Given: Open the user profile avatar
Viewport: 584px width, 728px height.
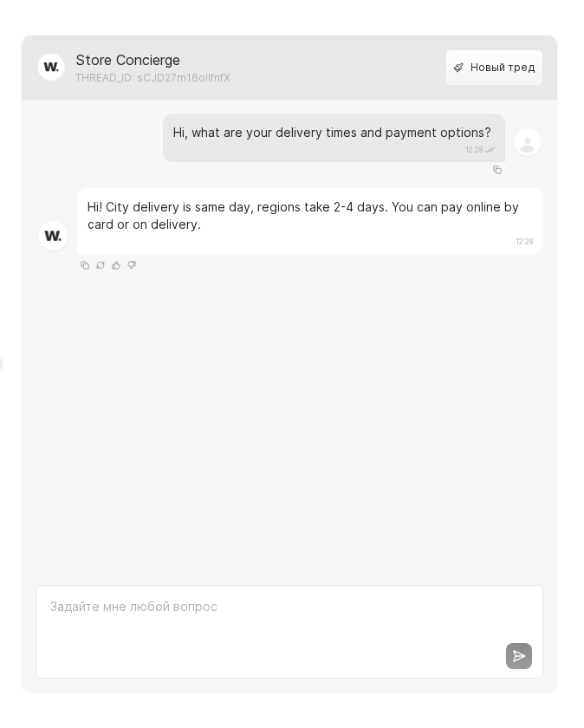Looking at the screenshot, I should pos(528,142).
